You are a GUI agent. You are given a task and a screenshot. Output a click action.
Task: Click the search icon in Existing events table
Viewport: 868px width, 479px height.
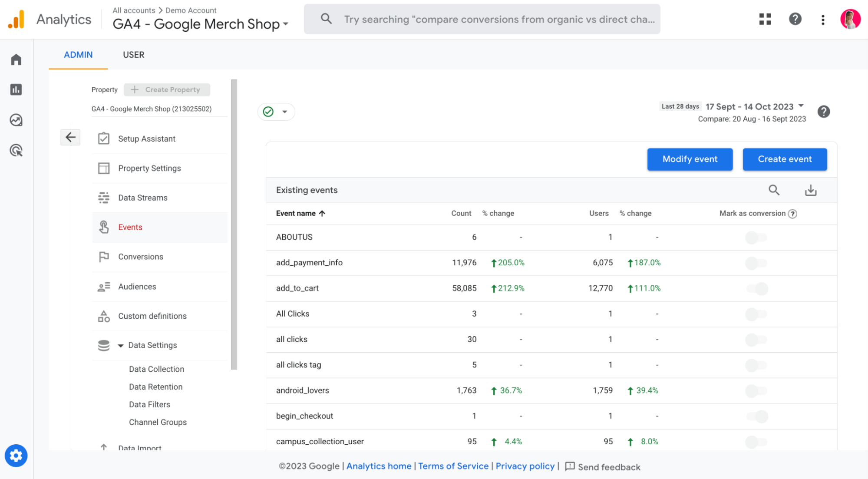774,190
